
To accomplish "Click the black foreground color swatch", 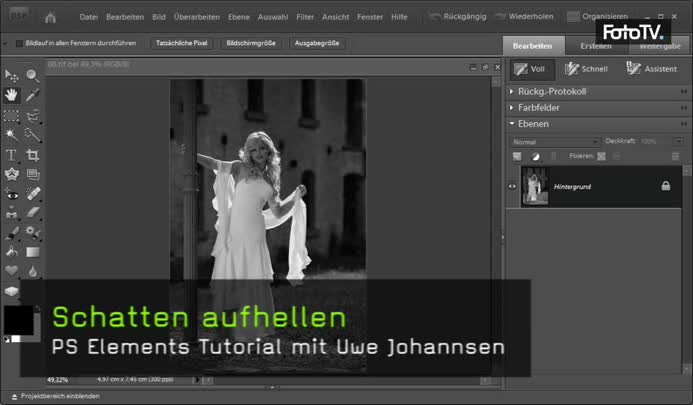I will (x=19, y=320).
